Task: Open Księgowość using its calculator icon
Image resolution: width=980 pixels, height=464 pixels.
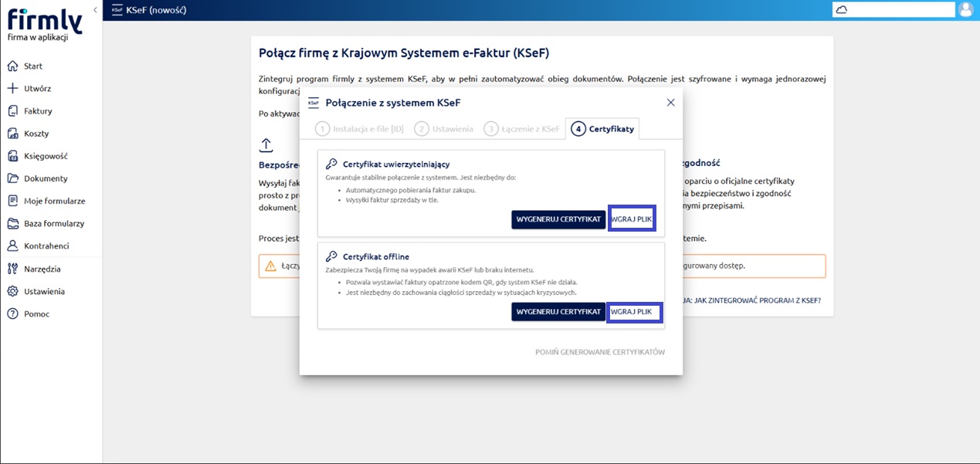Action: coord(12,156)
